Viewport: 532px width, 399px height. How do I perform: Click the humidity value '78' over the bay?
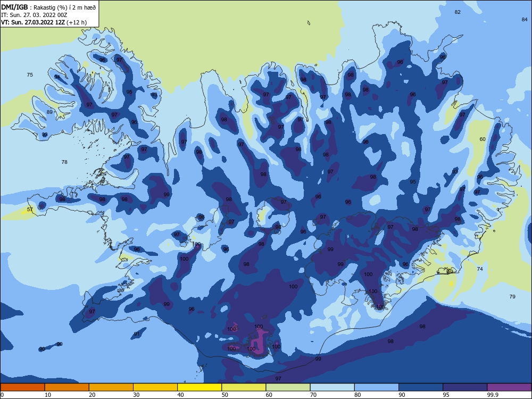coord(64,162)
